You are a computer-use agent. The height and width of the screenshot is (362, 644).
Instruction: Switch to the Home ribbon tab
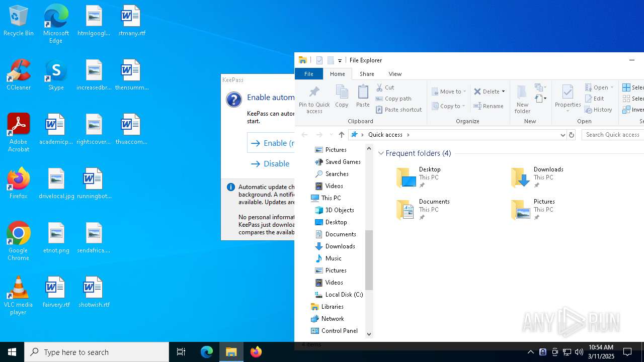(x=338, y=74)
